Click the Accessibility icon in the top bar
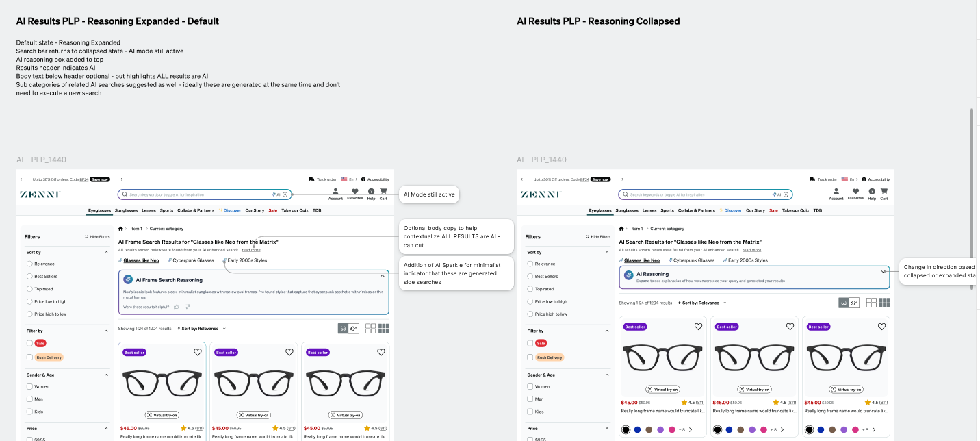This screenshot has width=980, height=441. 363,179
